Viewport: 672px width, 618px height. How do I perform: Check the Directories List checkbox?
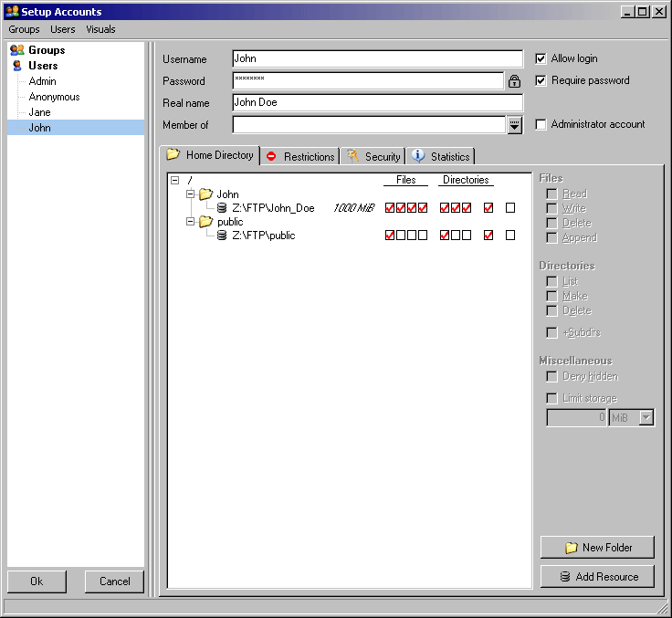(552, 281)
